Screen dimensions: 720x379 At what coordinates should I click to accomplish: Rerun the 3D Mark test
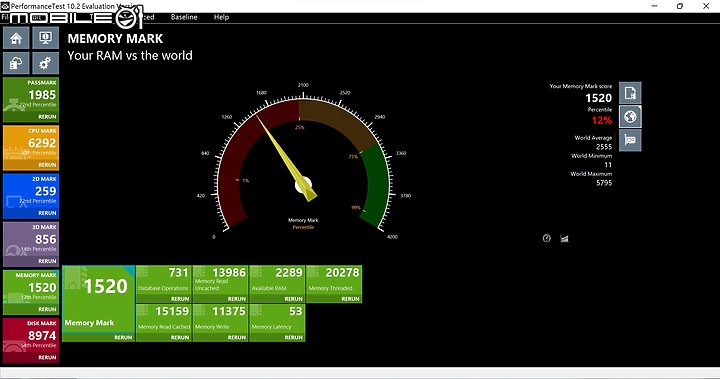pos(47,261)
